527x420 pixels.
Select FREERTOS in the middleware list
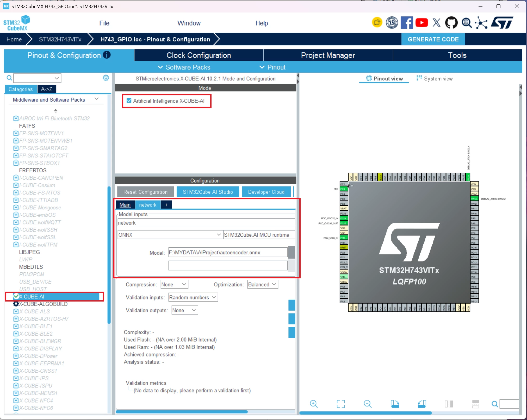[x=33, y=170]
